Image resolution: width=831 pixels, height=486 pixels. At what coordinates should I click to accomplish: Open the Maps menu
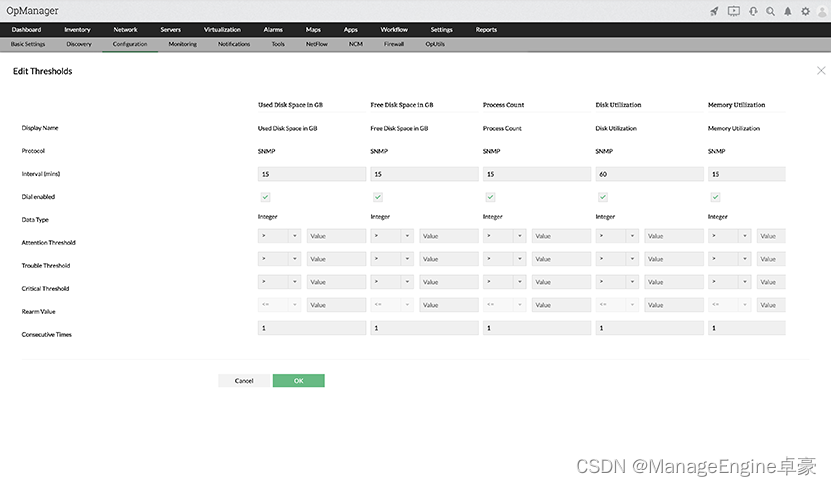click(313, 30)
